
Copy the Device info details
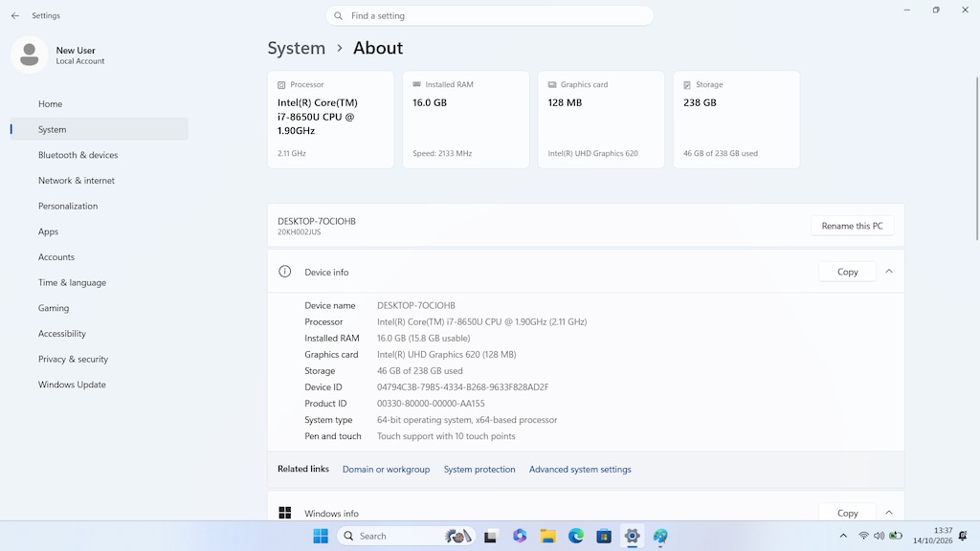point(848,272)
